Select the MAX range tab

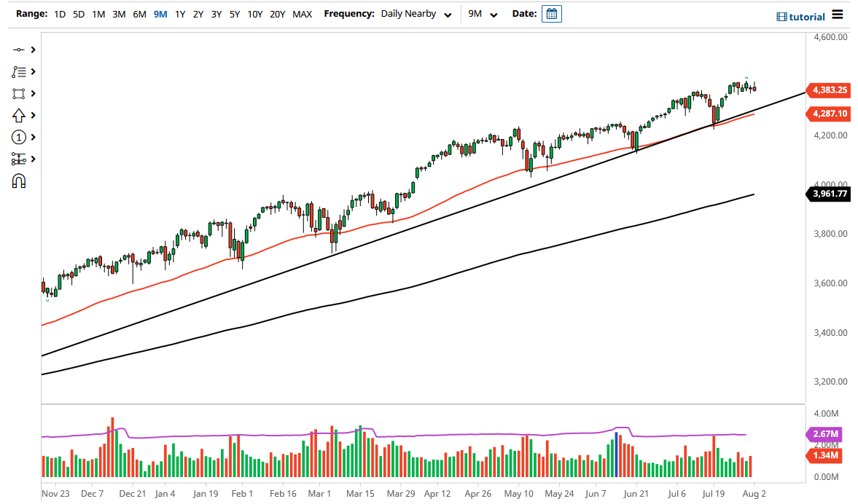pyautogui.click(x=303, y=13)
